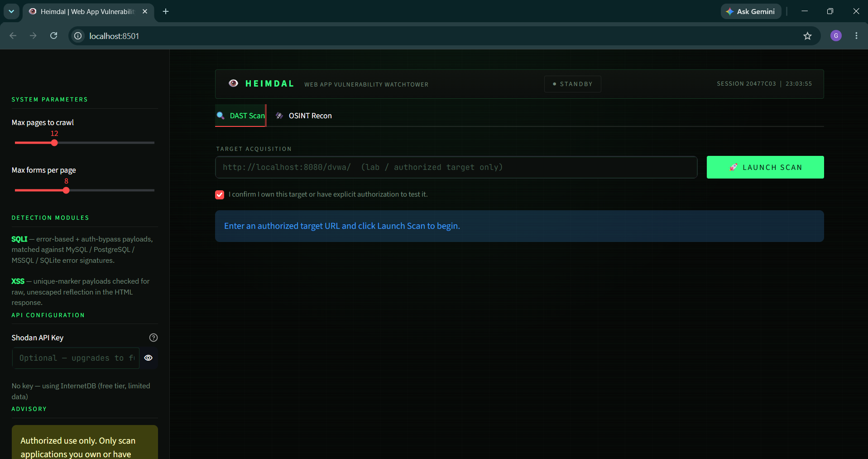The width and height of the screenshot is (868, 459).
Task: Click the magnifier icon on DAST Scan tab
Action: pos(221,116)
